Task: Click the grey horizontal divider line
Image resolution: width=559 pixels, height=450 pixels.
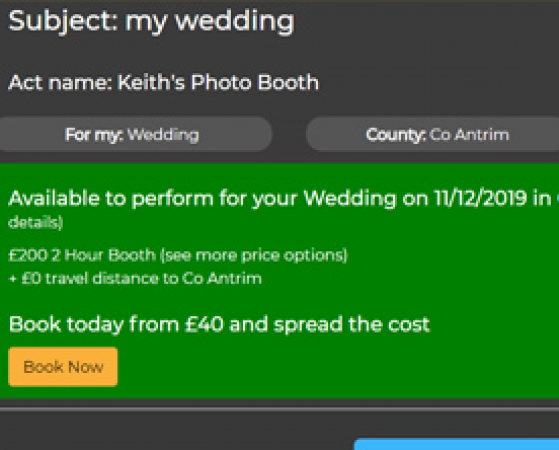Action: (280, 409)
